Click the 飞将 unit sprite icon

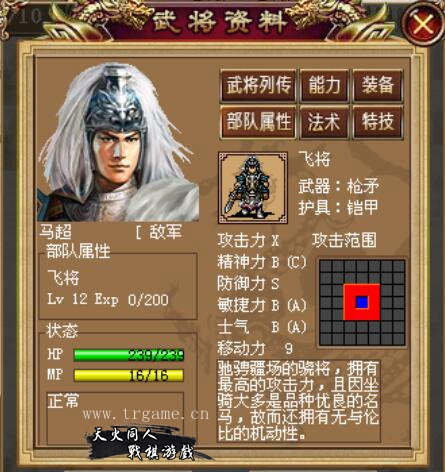click(253, 188)
